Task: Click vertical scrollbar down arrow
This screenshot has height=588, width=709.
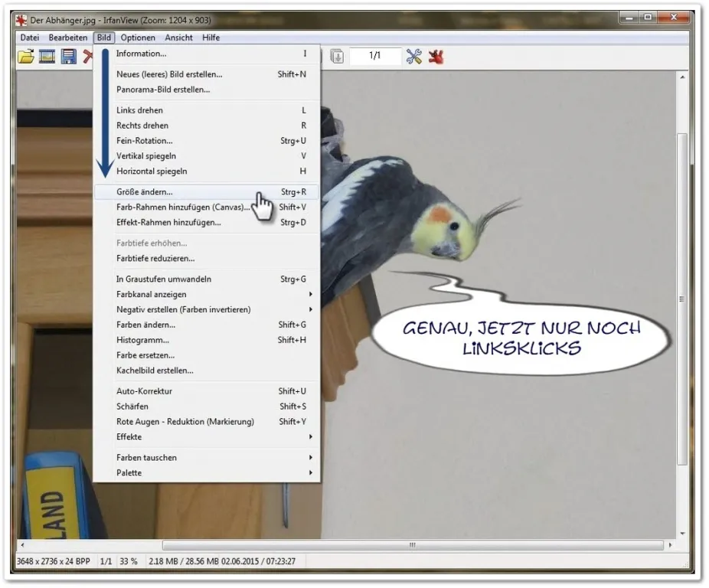Action: 682,534
